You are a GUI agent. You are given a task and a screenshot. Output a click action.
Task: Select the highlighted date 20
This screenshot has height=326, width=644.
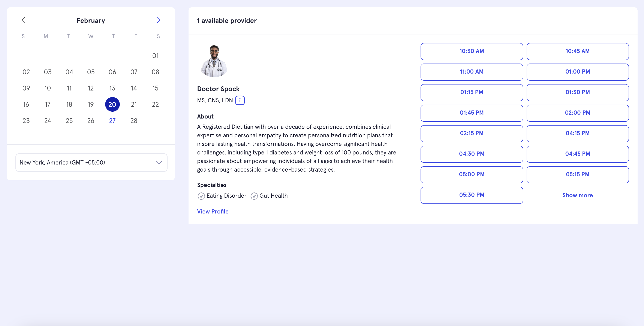pyautogui.click(x=112, y=104)
